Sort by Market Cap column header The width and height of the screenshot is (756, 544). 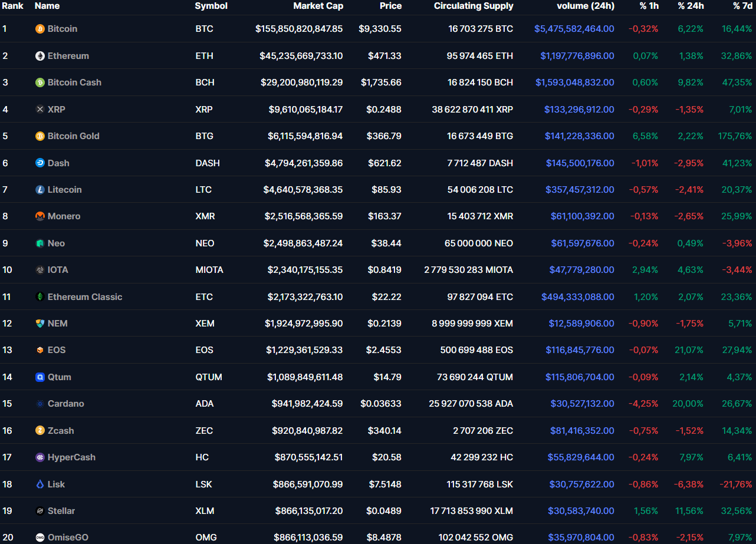(x=318, y=6)
